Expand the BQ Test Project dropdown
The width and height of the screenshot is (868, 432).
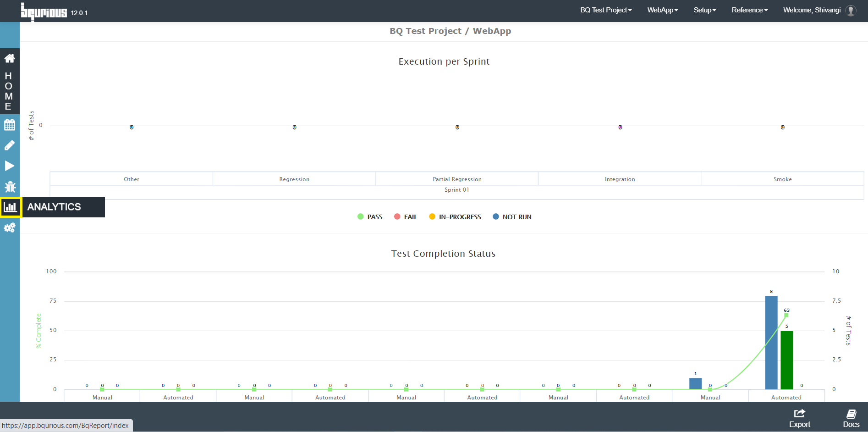(x=606, y=10)
